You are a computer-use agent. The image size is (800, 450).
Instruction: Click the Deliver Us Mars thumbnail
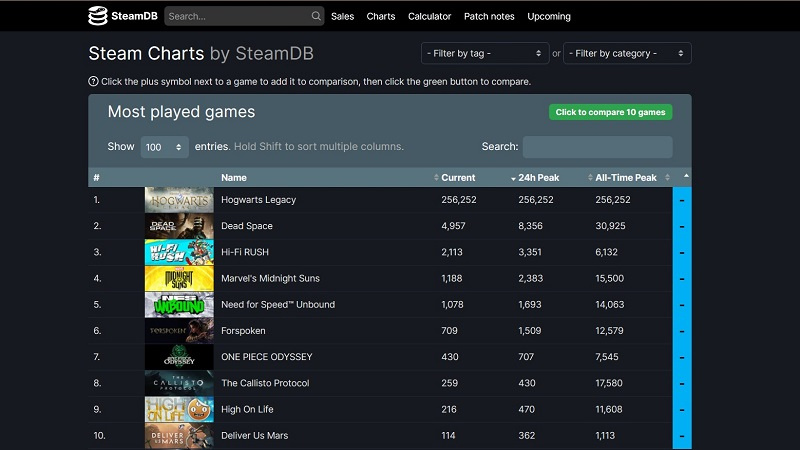click(179, 436)
